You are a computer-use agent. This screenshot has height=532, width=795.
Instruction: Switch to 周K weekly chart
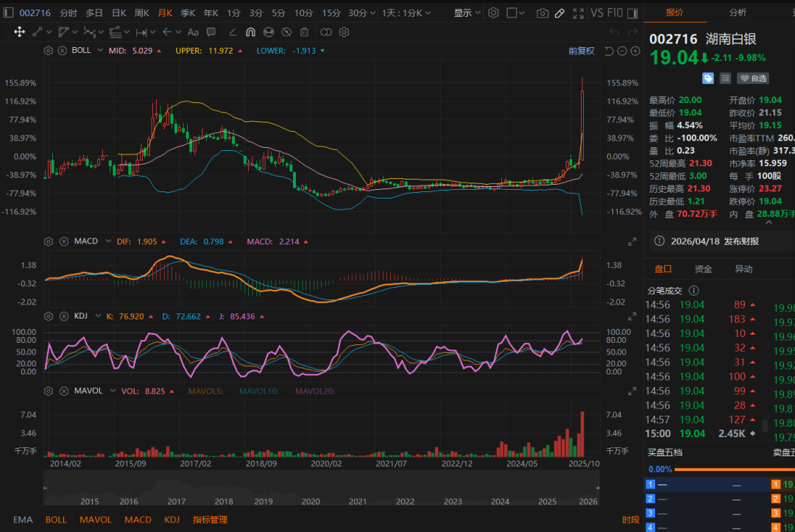pos(142,13)
